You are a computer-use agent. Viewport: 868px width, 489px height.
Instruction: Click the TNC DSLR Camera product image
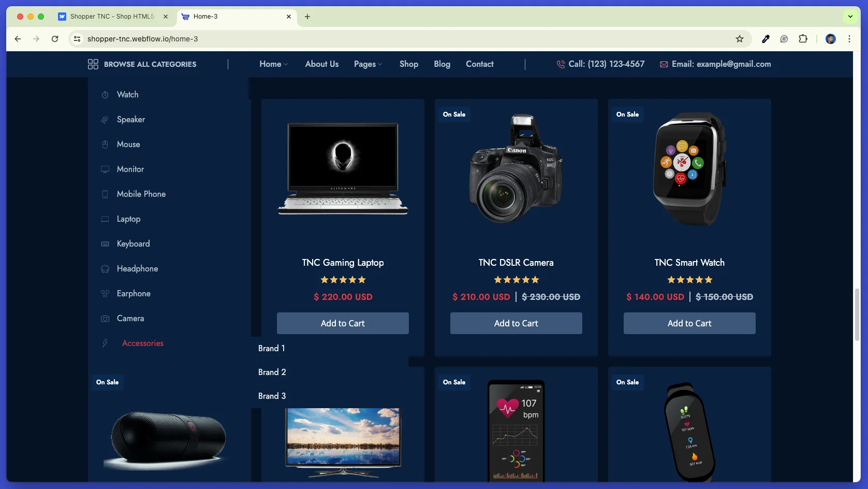(516, 169)
